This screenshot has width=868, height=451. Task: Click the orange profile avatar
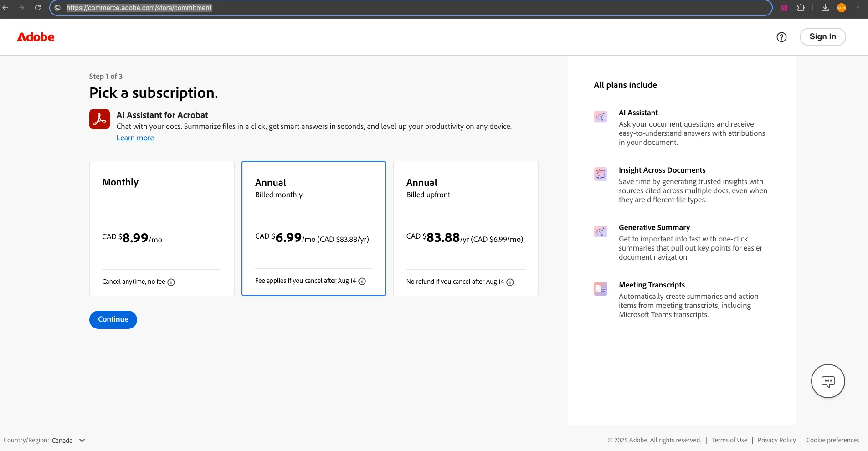pos(842,8)
